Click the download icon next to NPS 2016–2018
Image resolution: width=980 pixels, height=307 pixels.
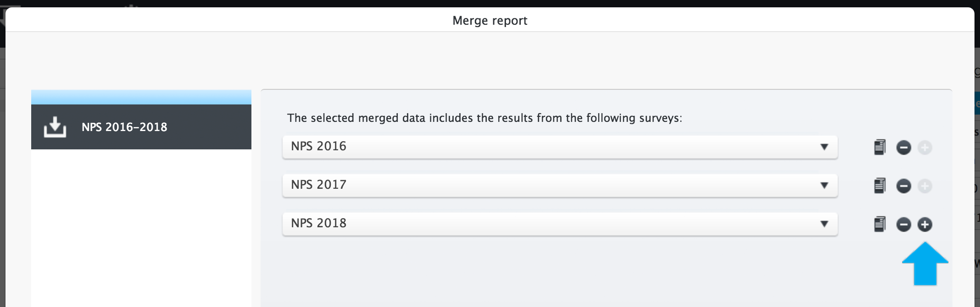pyautogui.click(x=55, y=127)
